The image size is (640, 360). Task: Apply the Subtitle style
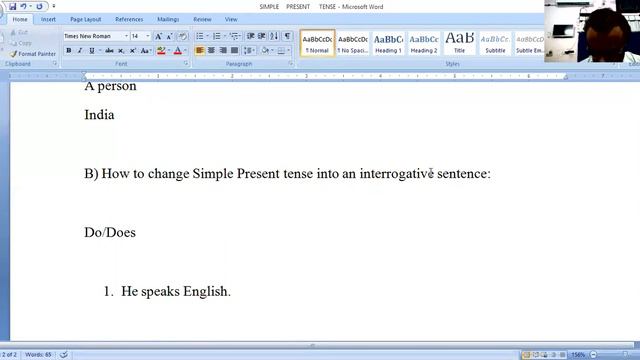(x=495, y=43)
